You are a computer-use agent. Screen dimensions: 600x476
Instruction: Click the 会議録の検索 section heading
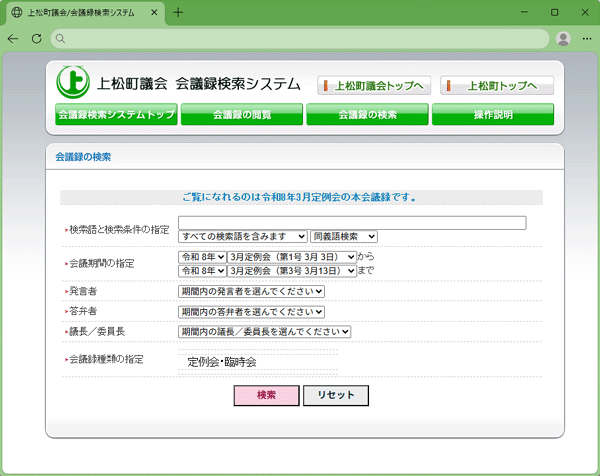pos(83,157)
